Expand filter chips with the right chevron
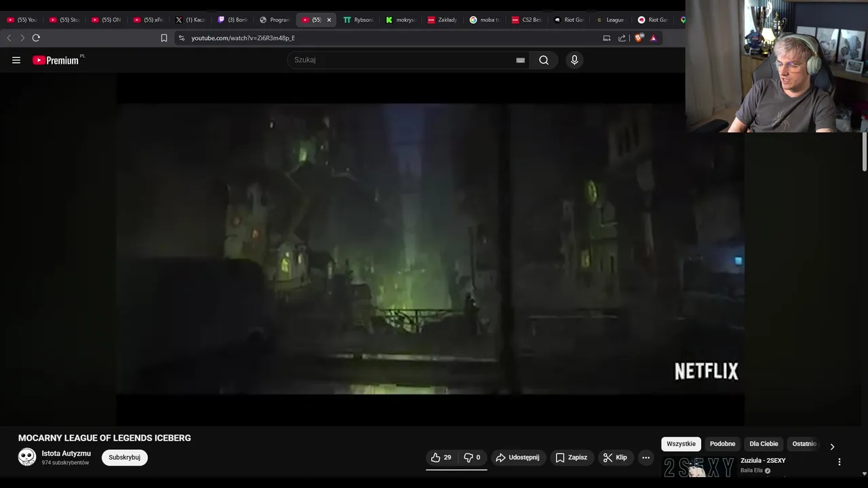 [x=832, y=446]
